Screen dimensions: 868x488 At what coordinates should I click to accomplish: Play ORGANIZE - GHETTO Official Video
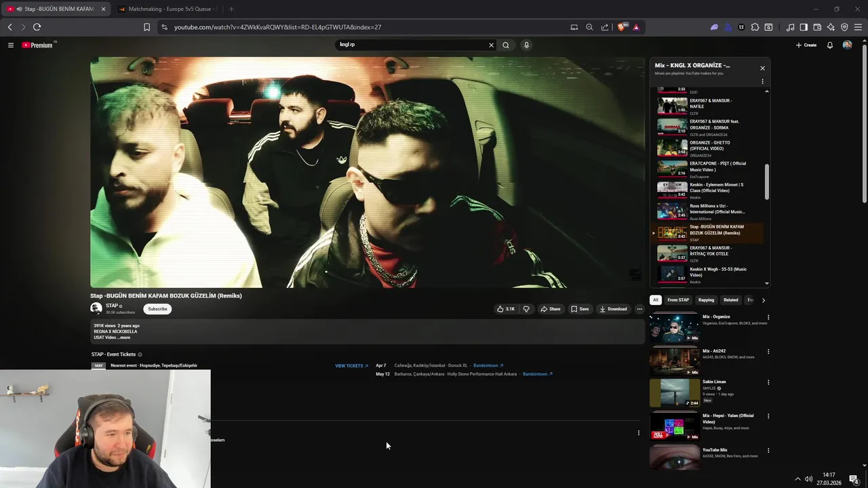[710, 148]
